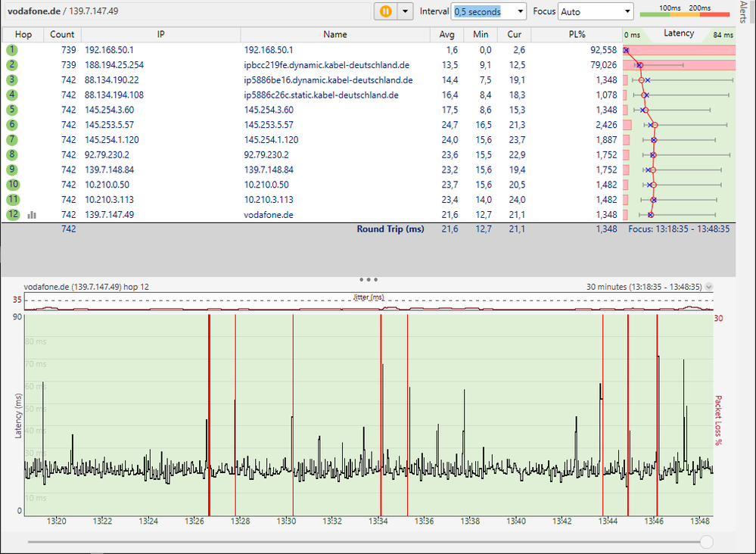Select the hop 7 green circle icon

(12, 139)
